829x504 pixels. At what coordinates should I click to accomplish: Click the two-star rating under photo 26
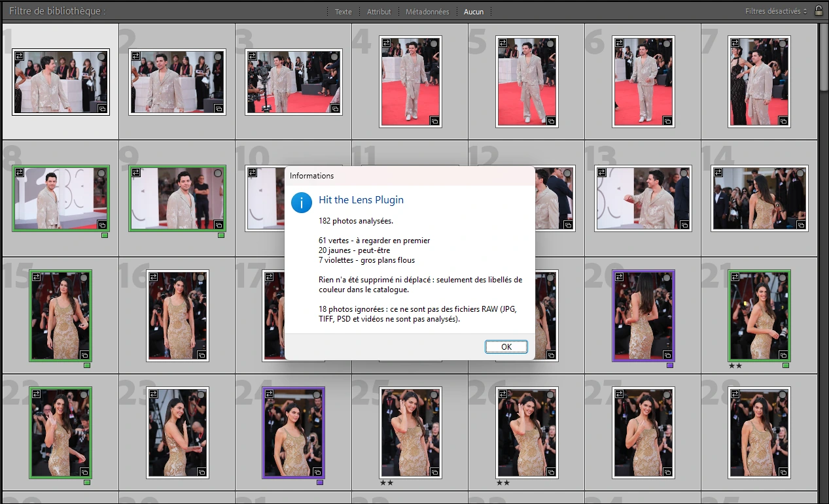tap(503, 483)
